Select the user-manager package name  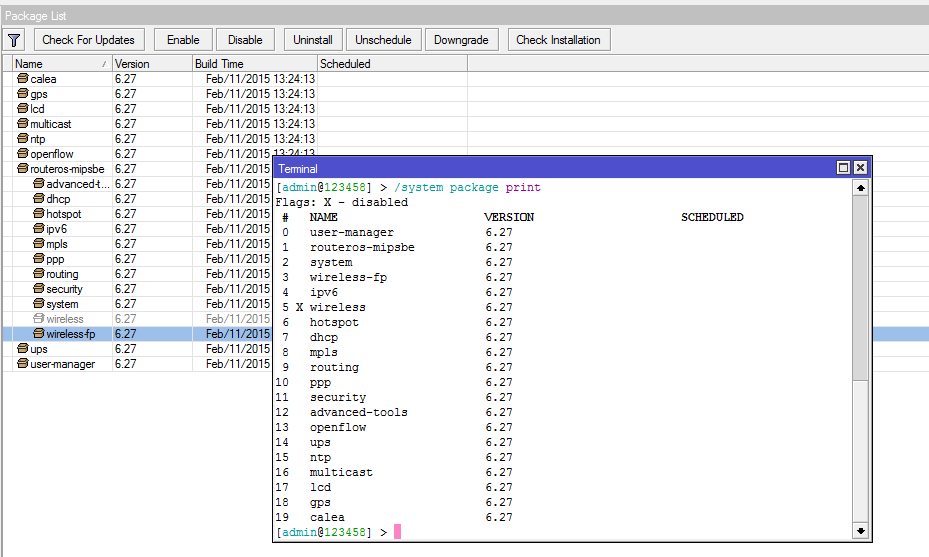tap(63, 364)
